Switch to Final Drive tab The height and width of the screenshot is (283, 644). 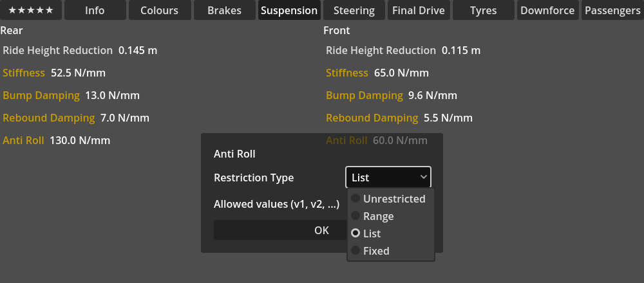(419, 10)
